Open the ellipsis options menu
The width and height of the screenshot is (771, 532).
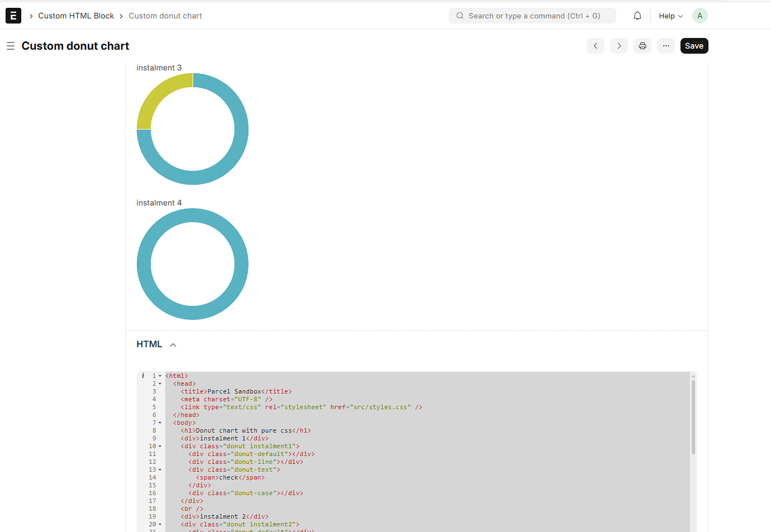(x=665, y=45)
